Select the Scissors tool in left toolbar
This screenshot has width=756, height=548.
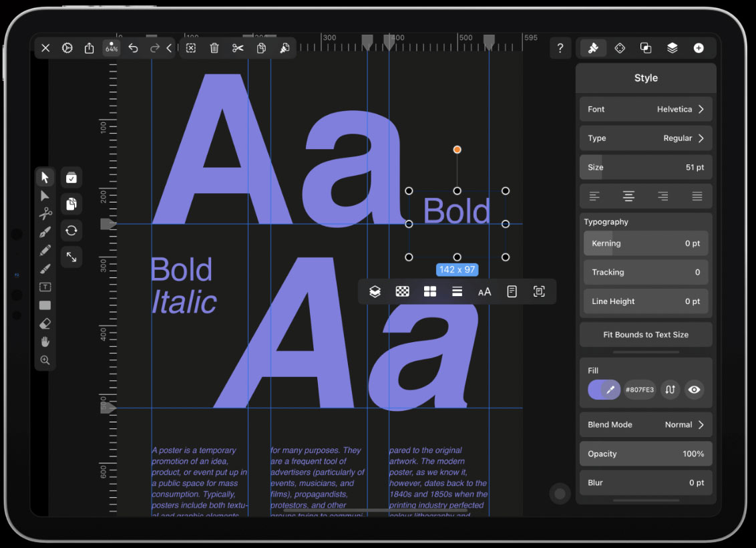click(x=45, y=214)
